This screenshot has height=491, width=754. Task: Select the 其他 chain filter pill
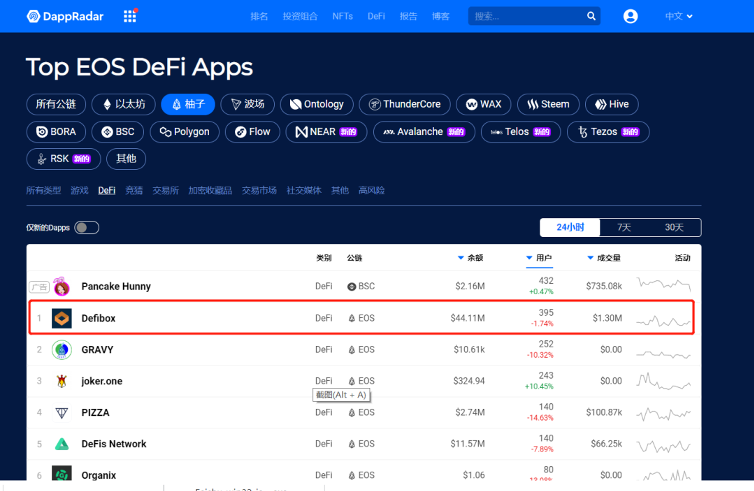(x=126, y=159)
